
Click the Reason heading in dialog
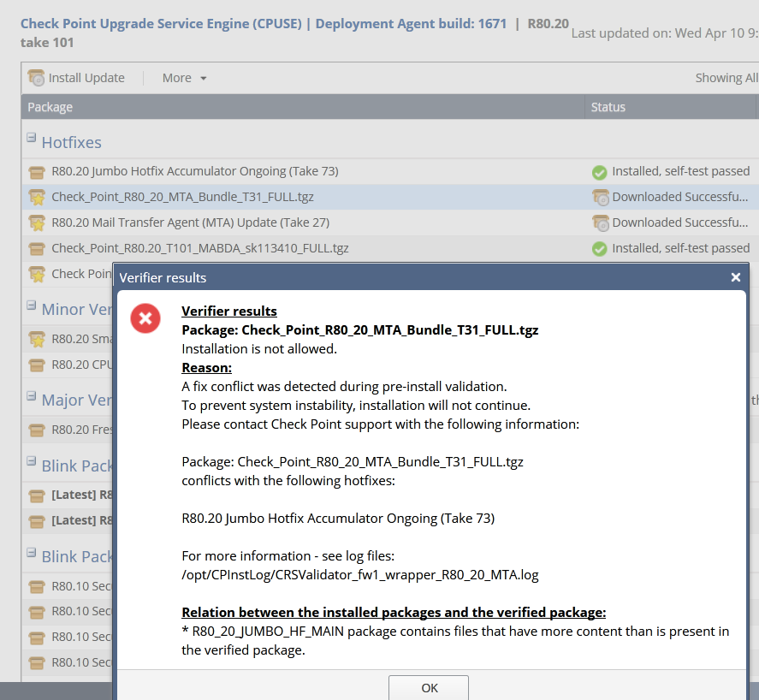tap(207, 367)
